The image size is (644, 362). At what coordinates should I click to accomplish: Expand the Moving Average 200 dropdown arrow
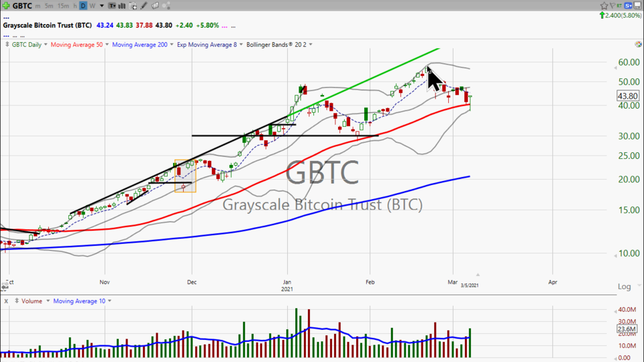tap(172, 44)
